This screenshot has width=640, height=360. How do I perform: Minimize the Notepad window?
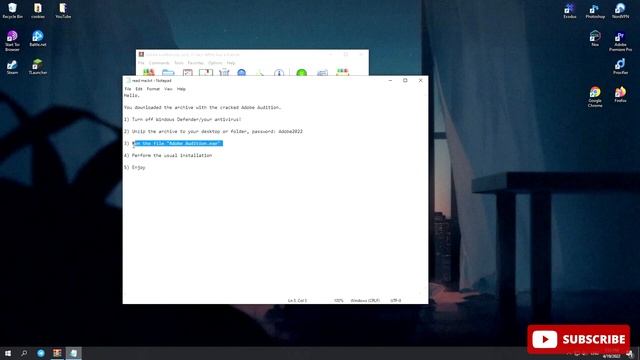[x=390, y=80]
